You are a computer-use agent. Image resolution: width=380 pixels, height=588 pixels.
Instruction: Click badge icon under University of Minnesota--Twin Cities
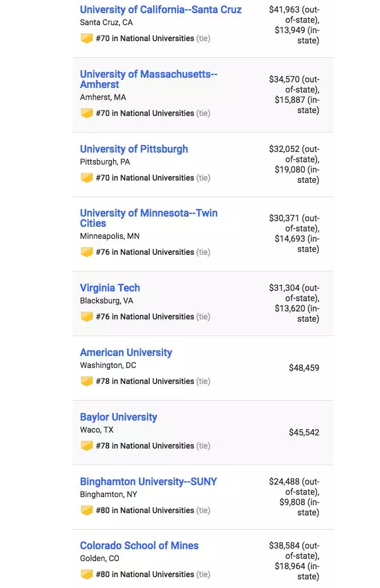pyautogui.click(x=86, y=252)
